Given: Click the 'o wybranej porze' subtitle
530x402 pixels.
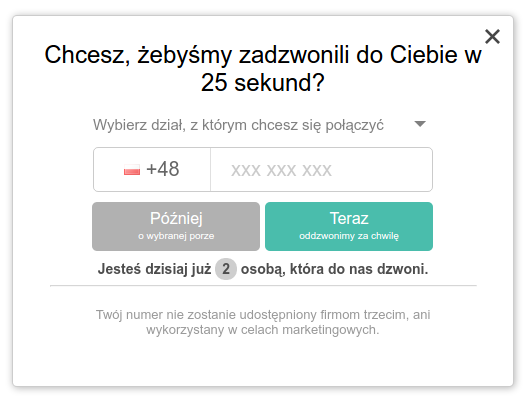Looking at the screenshot, I should point(176,236).
